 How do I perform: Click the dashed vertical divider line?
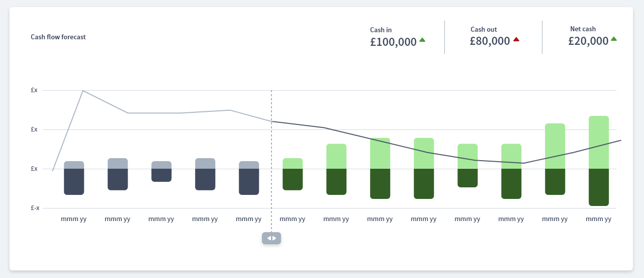coord(271,151)
